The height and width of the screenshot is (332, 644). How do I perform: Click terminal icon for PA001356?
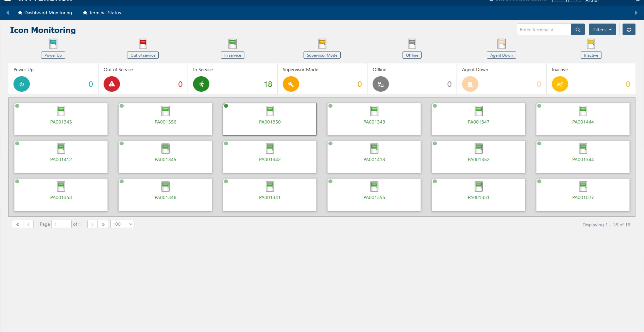(165, 111)
